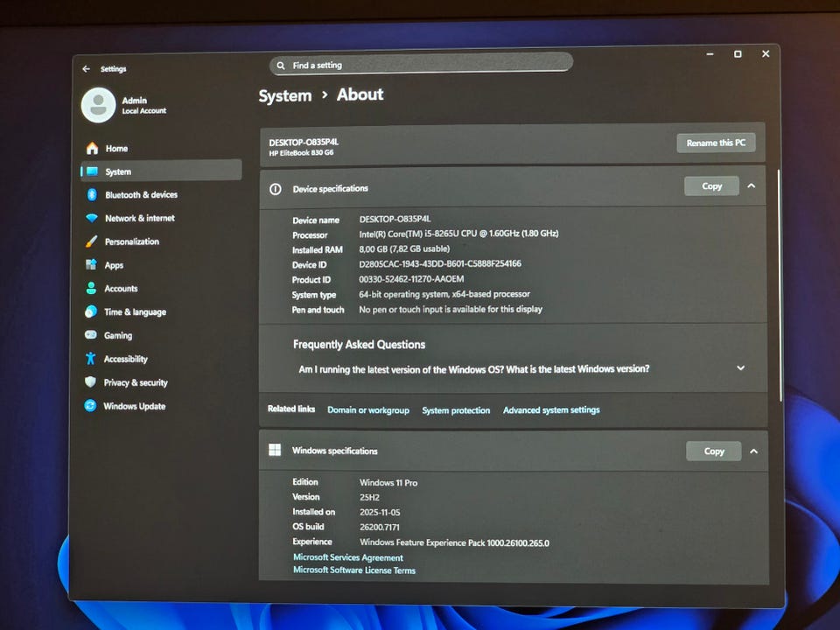This screenshot has width=840, height=630.
Task: Go to Privacy & security settings
Action: click(x=135, y=382)
